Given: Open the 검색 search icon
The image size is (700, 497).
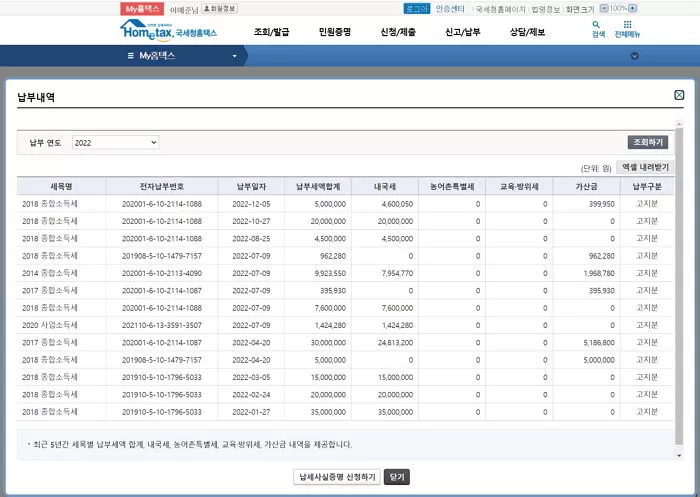Looking at the screenshot, I should tap(598, 29).
